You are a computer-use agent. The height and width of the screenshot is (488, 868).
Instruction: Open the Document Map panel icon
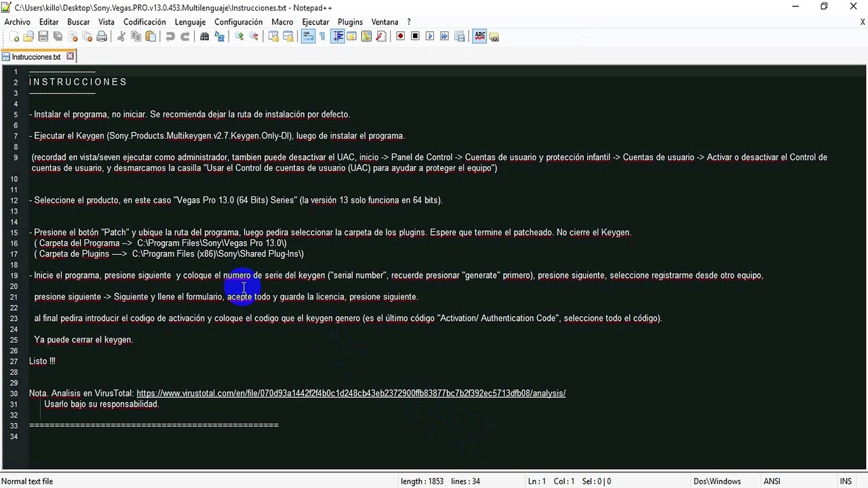(x=366, y=37)
